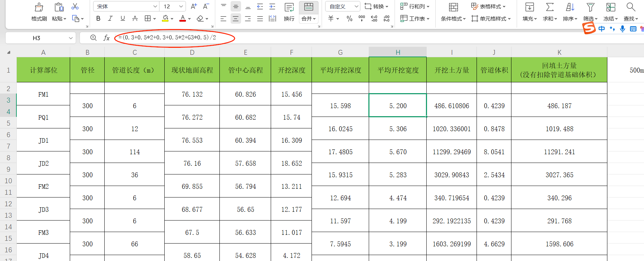Click the Format Painter (格式刷) brush icon
Image resolution: width=644 pixels, height=261 pixels.
pos(39,7)
